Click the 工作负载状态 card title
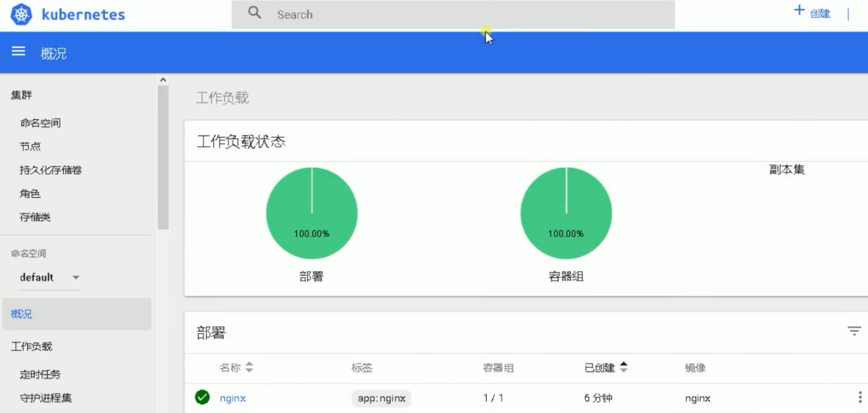The width and height of the screenshot is (868, 413). pyautogui.click(x=241, y=141)
